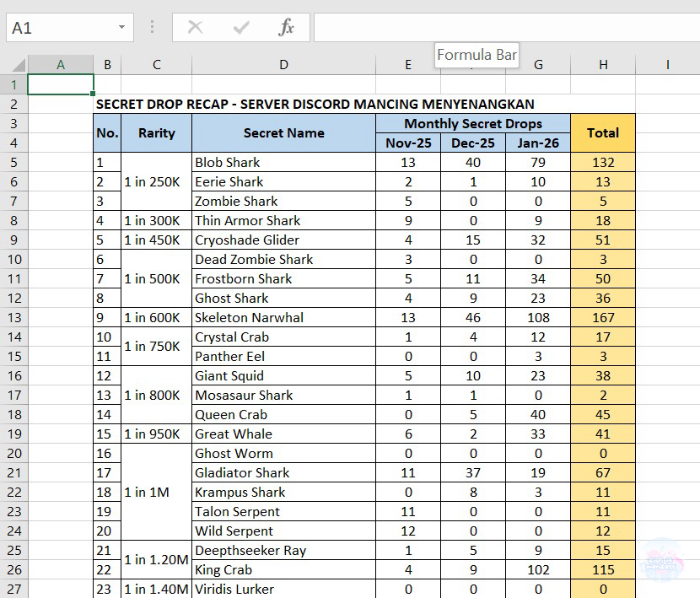The height and width of the screenshot is (598, 700).
Task: Select column G header
Action: coord(538,65)
